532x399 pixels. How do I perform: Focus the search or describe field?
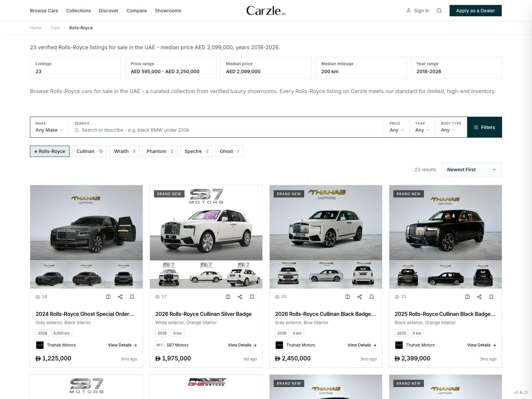click(x=226, y=130)
